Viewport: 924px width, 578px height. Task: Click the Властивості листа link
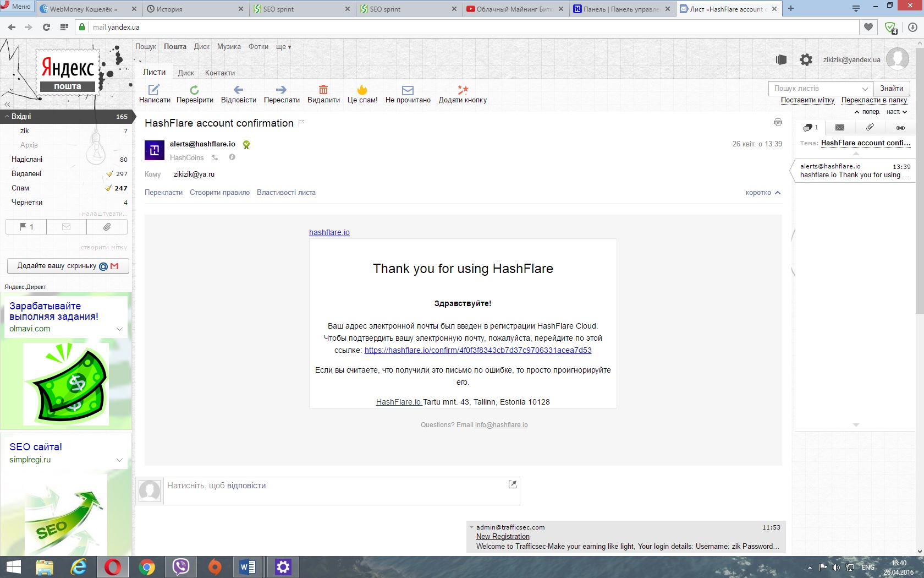point(286,193)
